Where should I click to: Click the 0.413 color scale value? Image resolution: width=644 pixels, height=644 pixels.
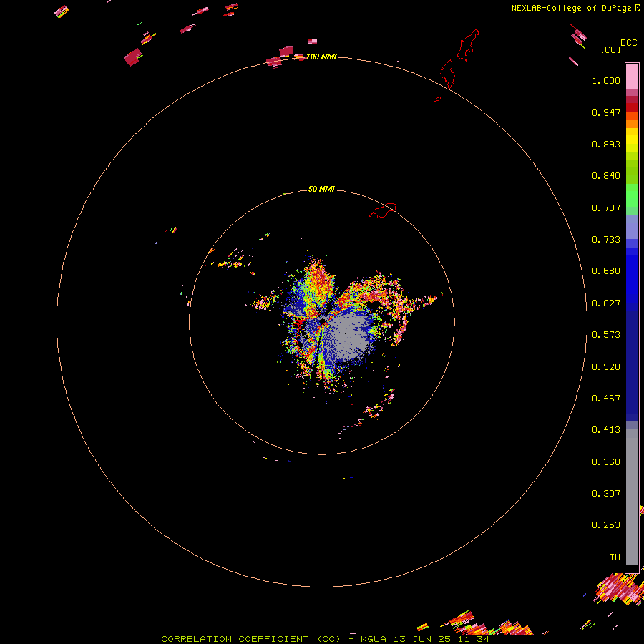(606, 430)
